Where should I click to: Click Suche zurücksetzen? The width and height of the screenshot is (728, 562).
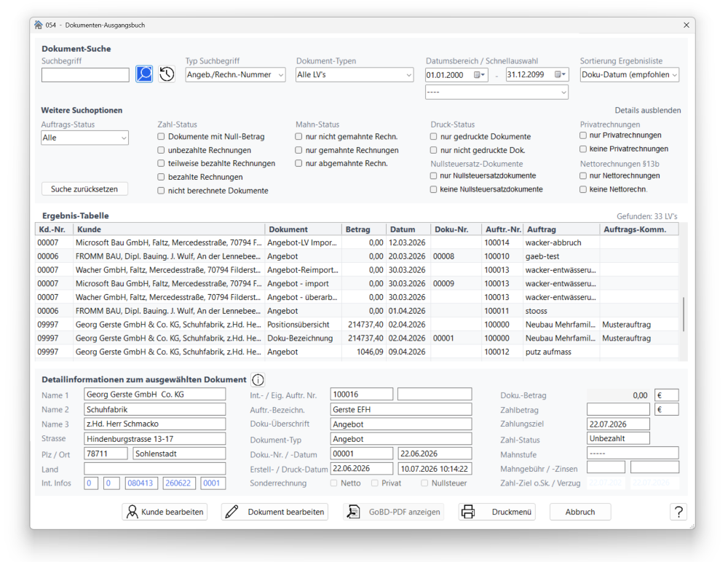pyautogui.click(x=84, y=189)
